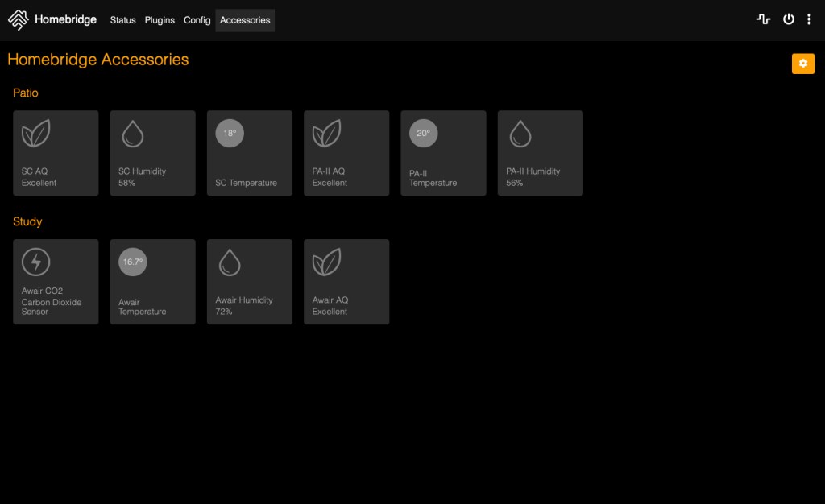The image size is (825, 504).
Task: Click the Homebridge logo icon
Action: click(x=19, y=20)
